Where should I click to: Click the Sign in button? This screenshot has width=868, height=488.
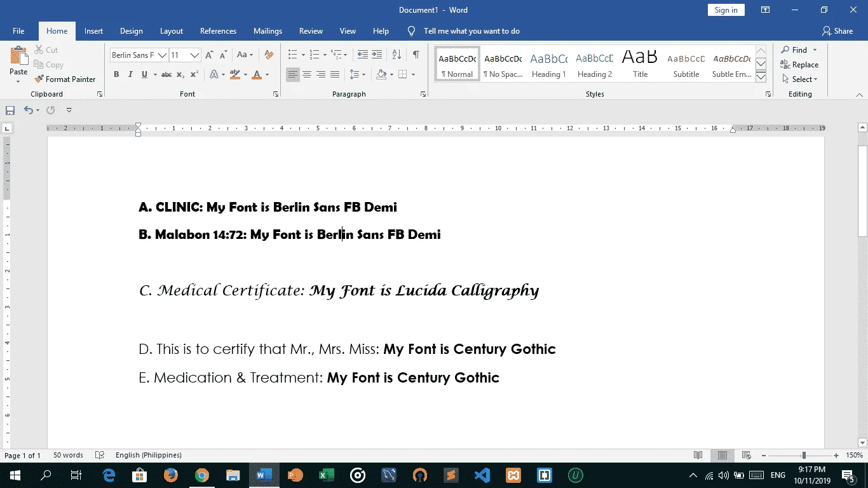(726, 10)
